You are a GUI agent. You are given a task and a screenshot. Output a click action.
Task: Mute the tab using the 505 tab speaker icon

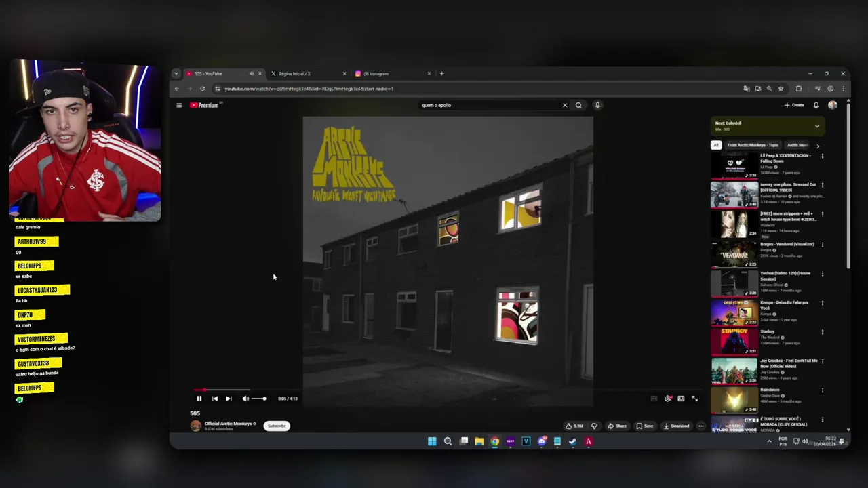pyautogui.click(x=251, y=73)
